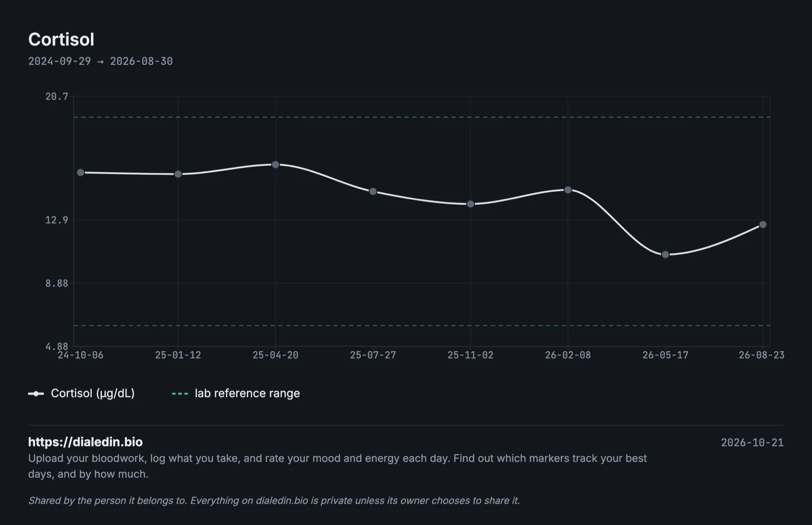The width and height of the screenshot is (812, 525).
Task: Click the data point at 25-01-12
Action: 178,174
